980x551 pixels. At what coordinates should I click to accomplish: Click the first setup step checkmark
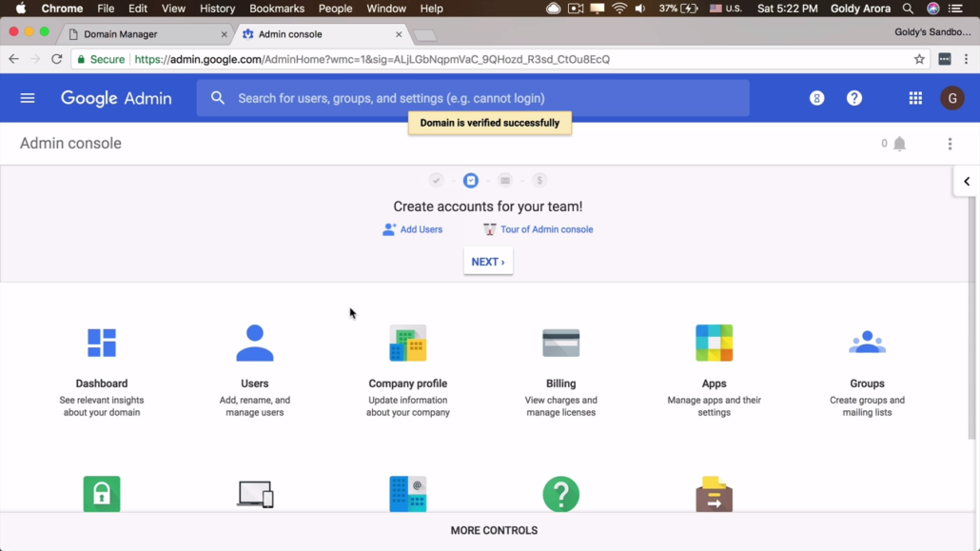437,180
